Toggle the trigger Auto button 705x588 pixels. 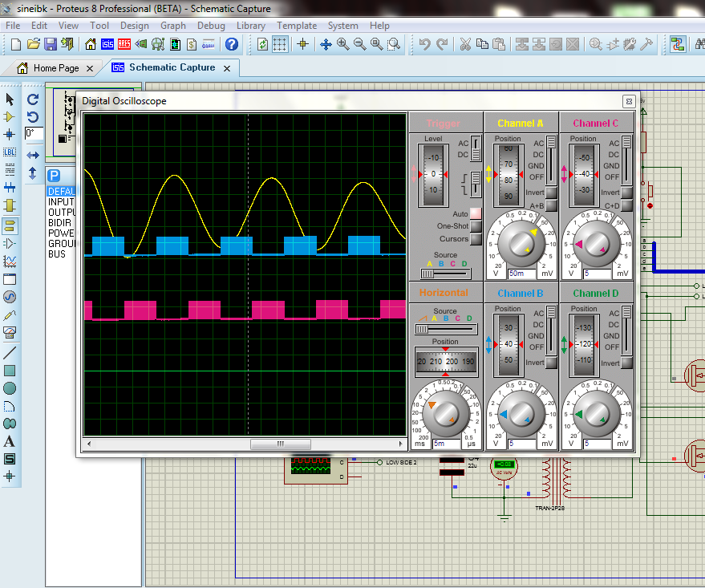(476, 213)
